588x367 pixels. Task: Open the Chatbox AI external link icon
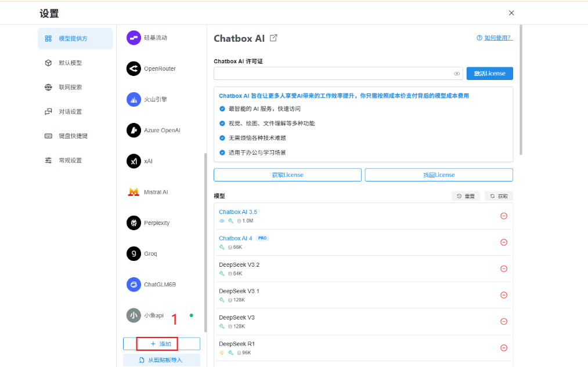273,38
